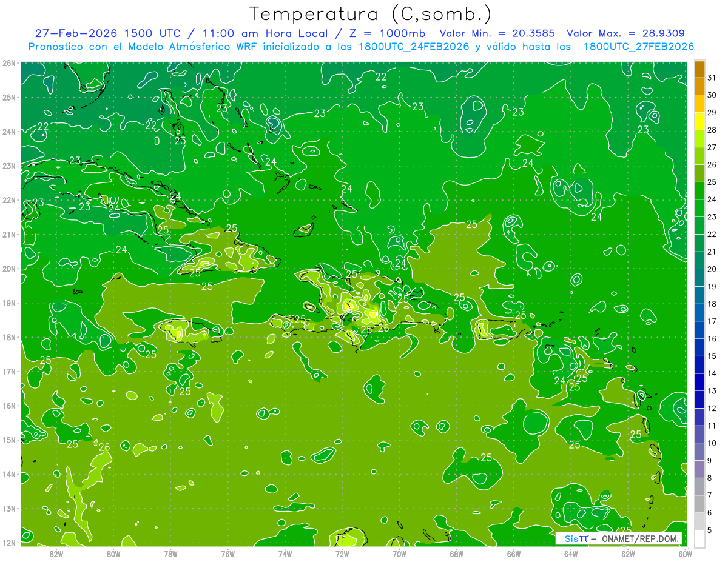Click the 17N latitude axis label
Viewport: 728px width, 562px height.
[x=9, y=372]
